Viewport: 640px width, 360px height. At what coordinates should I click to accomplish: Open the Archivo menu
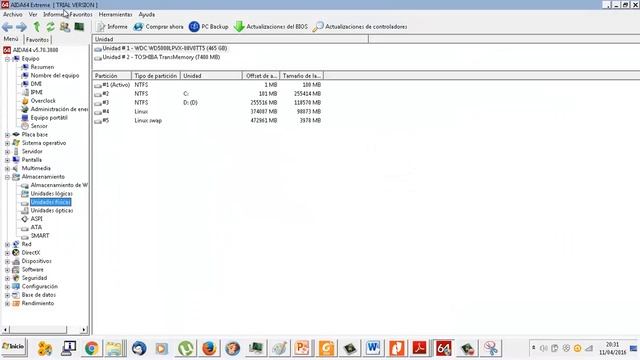[x=13, y=14]
